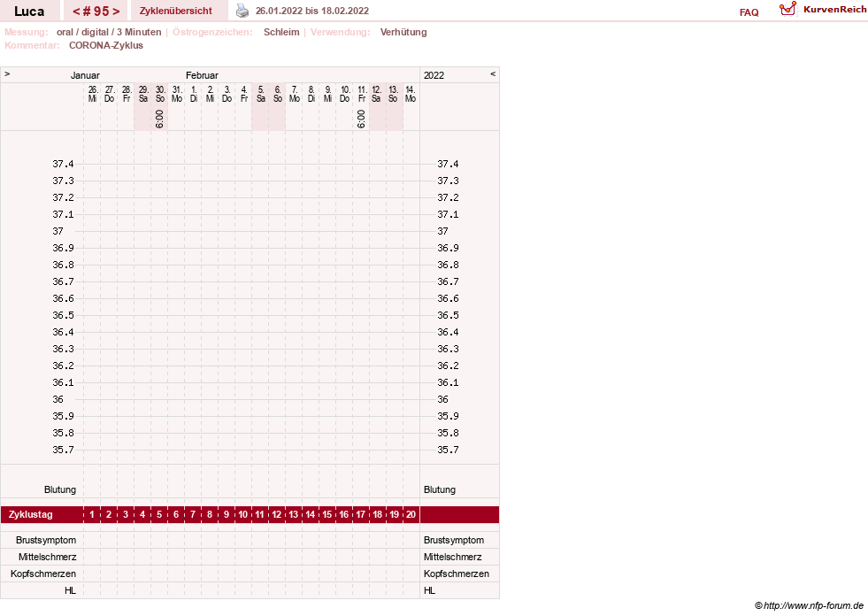Open the Zyklenübersicht tab
The width and height of the screenshot is (868, 616).
175,11
